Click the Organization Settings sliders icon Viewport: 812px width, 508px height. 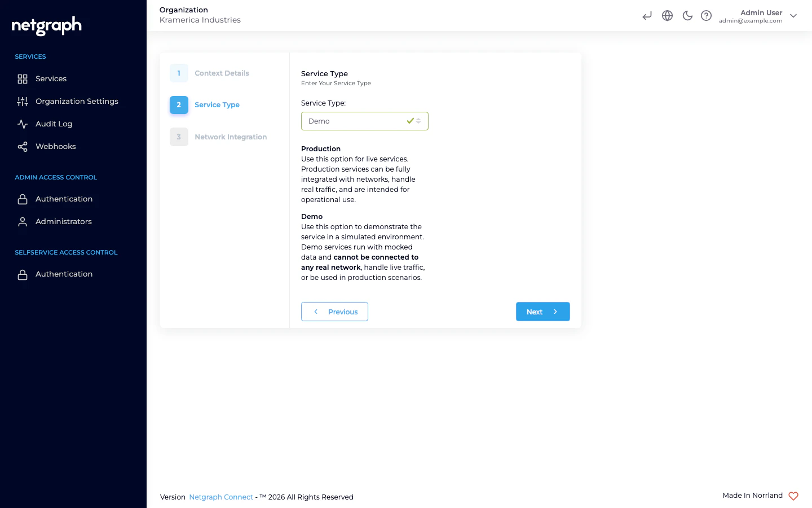(x=23, y=101)
